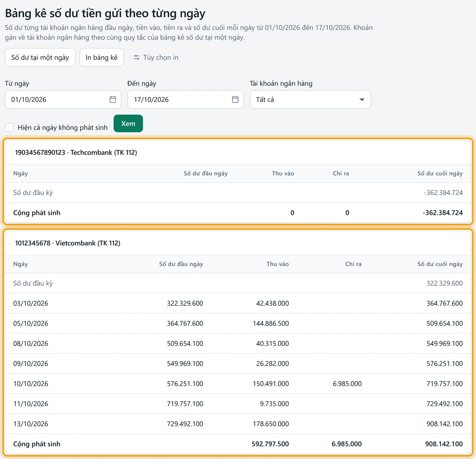Click the 11/10/2026 row date
The image size is (476, 459).
tap(31, 404)
